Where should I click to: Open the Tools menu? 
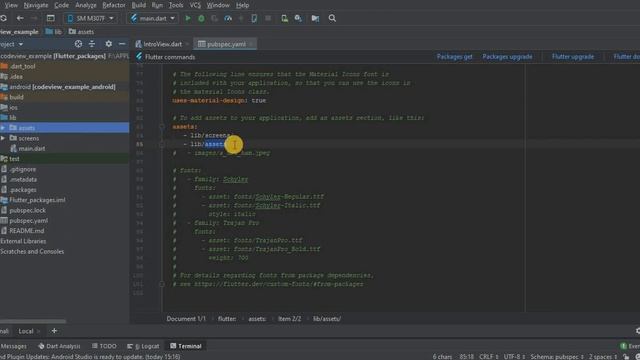(x=176, y=5)
